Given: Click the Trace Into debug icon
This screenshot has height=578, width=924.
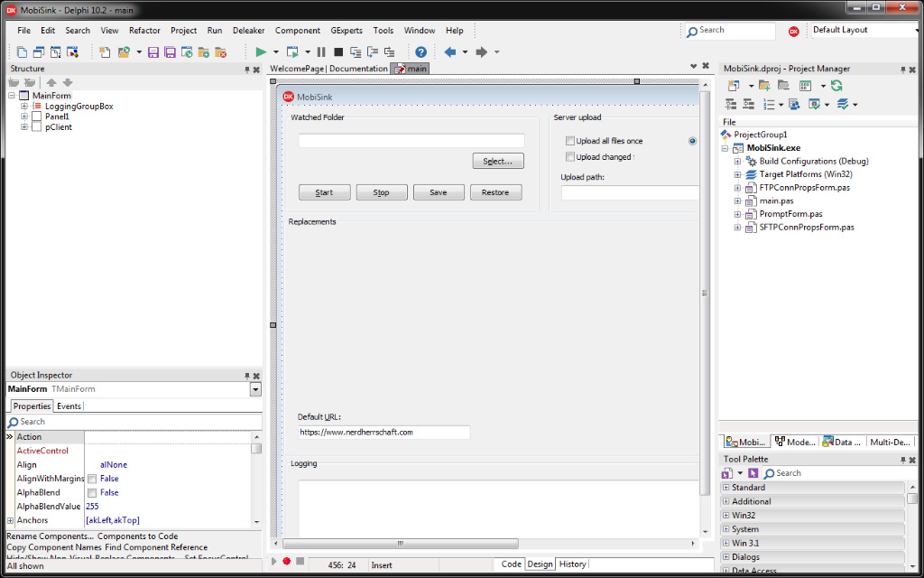Looking at the screenshot, I should tap(356, 51).
